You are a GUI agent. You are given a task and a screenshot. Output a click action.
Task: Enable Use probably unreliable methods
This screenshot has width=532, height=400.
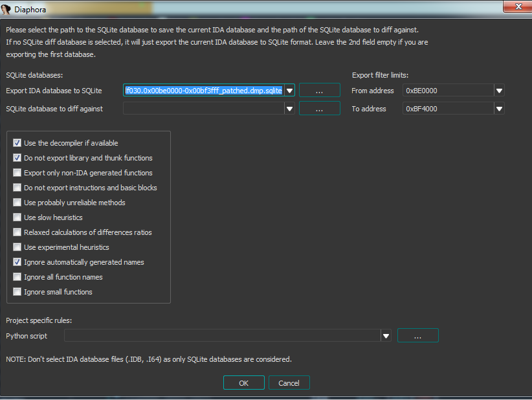pos(17,203)
